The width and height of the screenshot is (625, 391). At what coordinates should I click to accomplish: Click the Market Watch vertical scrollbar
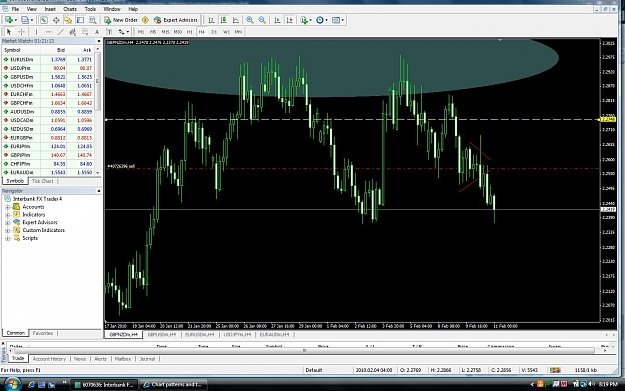click(98, 111)
